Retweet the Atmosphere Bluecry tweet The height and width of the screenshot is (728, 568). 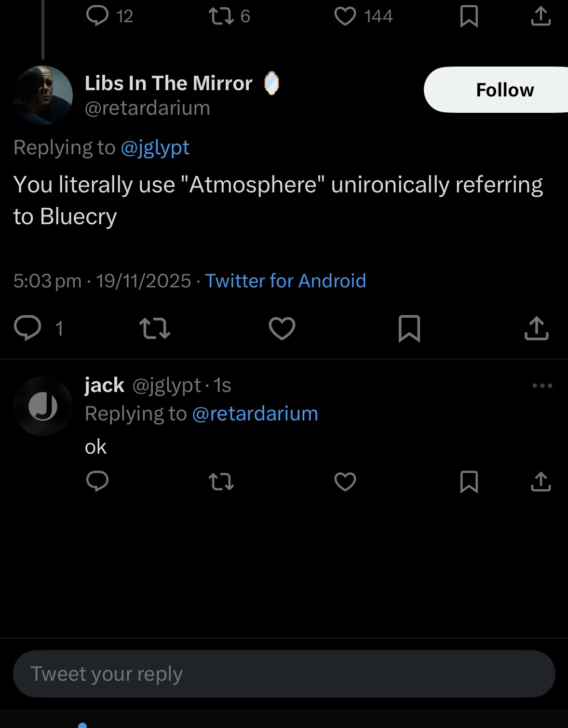pyautogui.click(x=154, y=328)
